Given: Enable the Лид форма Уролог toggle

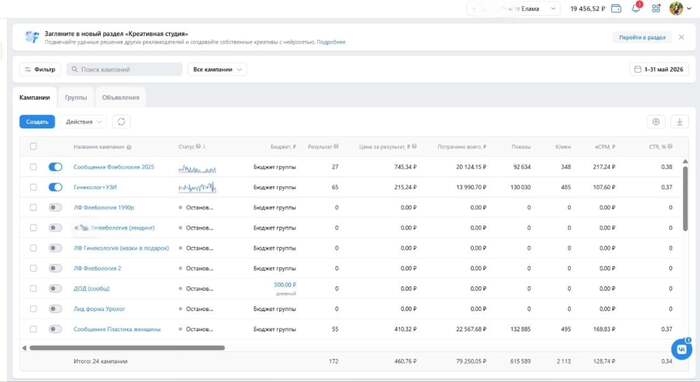Looking at the screenshot, I should coord(55,309).
